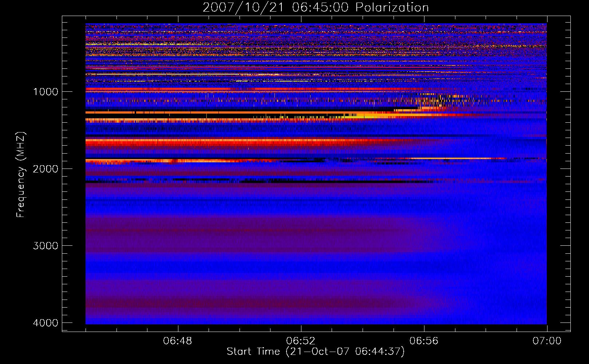589x364 pixels.
Task: Click the 07:00 time tick label
Action: point(547,341)
